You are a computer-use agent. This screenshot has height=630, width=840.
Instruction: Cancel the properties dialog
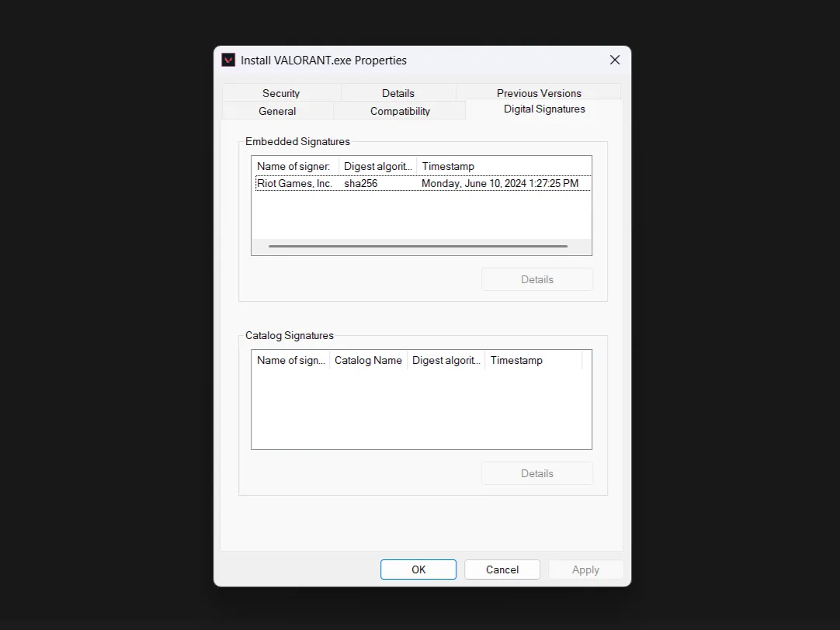click(x=502, y=569)
